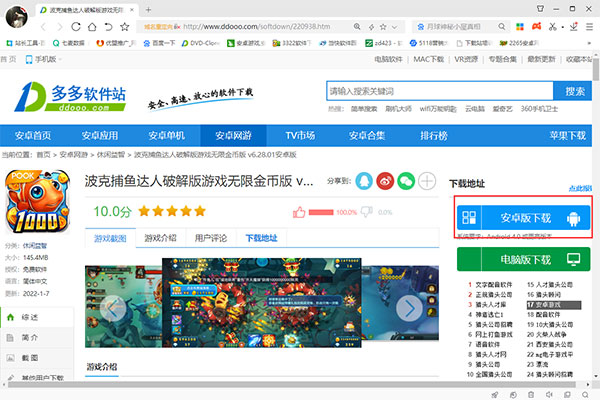600x400 pixels.
Task: Click the browser search box magnifier icon
Action: [501, 26]
